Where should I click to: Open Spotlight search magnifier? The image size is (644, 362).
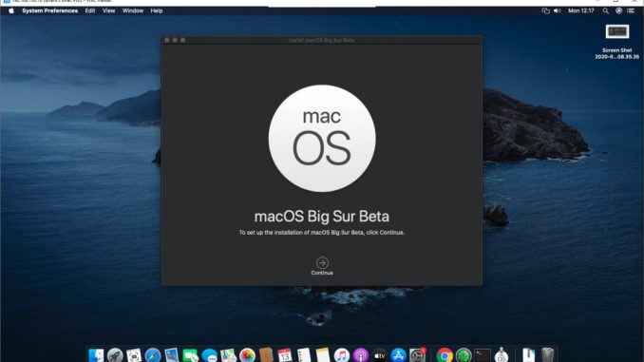click(605, 10)
